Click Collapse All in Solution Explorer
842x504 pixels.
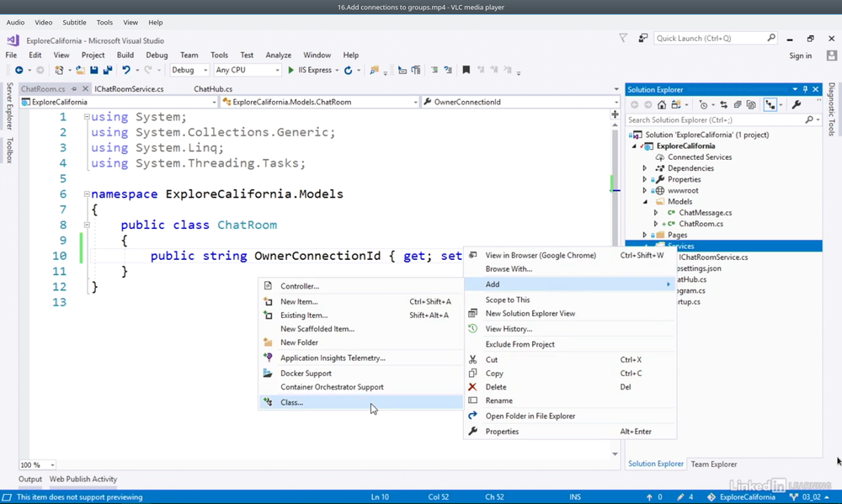click(x=738, y=105)
